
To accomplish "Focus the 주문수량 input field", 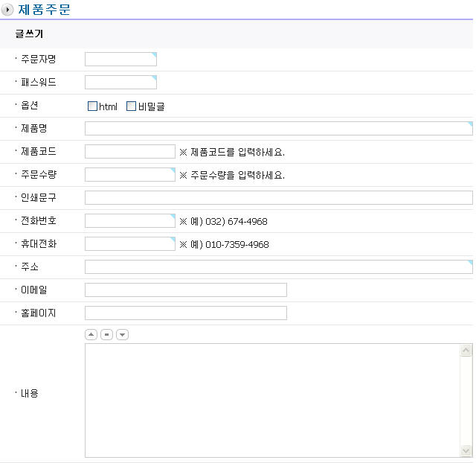I will pyautogui.click(x=130, y=175).
